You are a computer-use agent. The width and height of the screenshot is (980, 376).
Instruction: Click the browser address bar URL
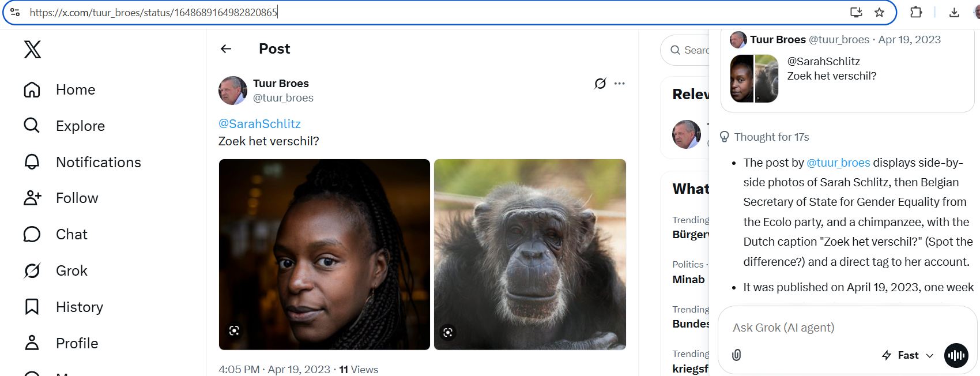153,12
